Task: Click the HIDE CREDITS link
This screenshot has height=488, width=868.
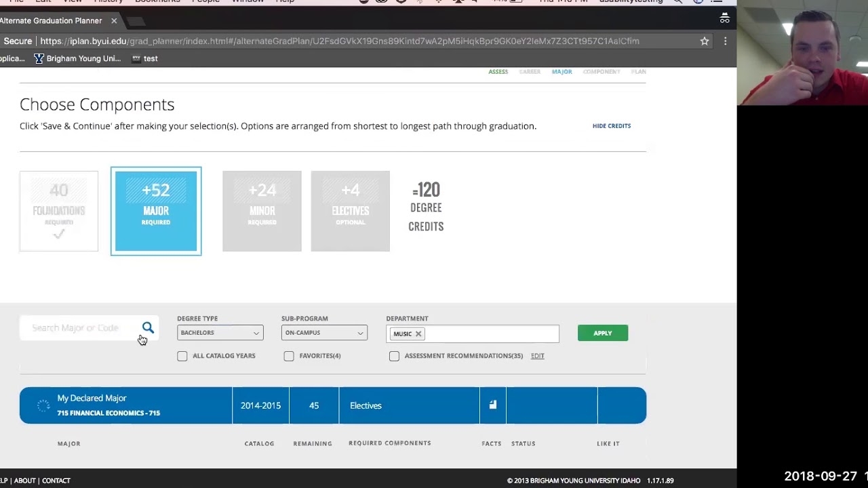Action: [x=611, y=125]
